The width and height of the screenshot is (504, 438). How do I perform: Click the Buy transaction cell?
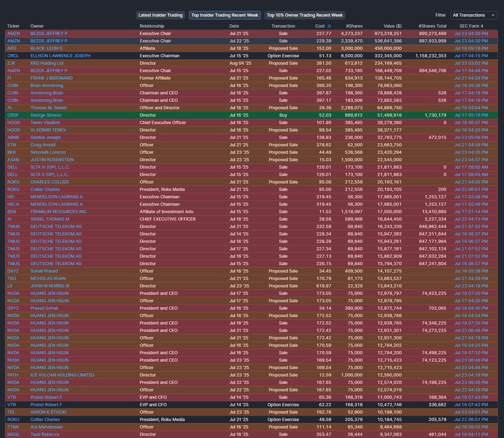pyautogui.click(x=283, y=115)
